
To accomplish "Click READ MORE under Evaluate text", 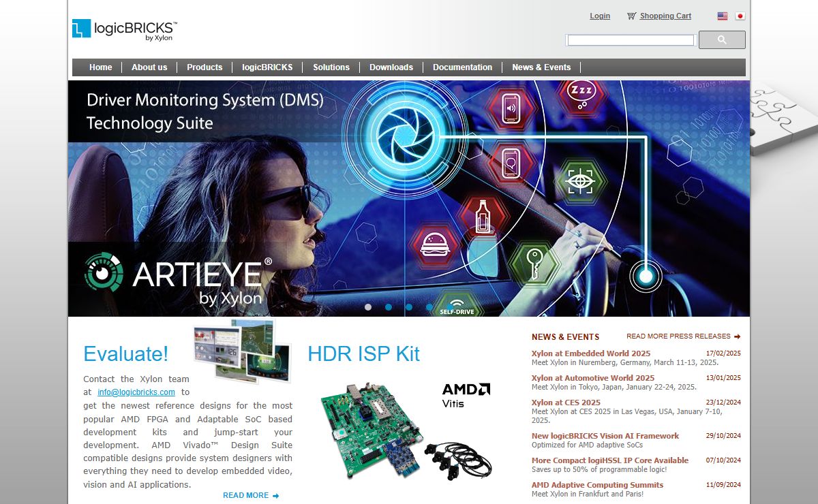I will pyautogui.click(x=245, y=496).
